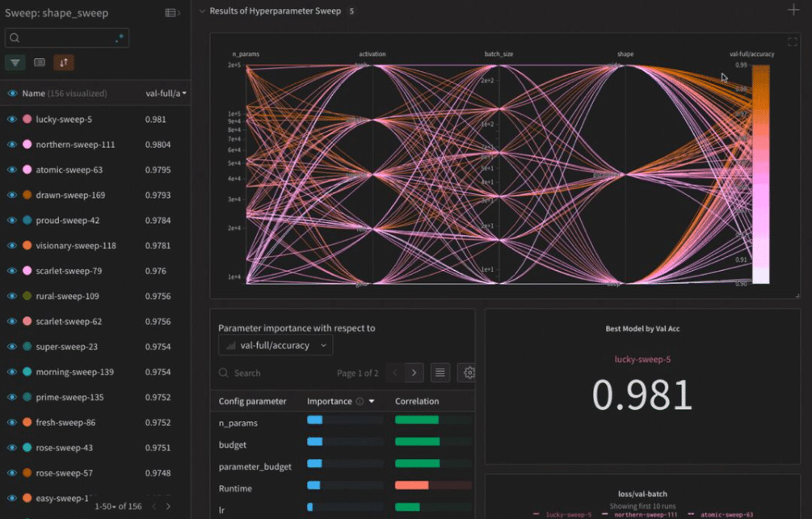Click the orange sort runs icon

pos(64,61)
